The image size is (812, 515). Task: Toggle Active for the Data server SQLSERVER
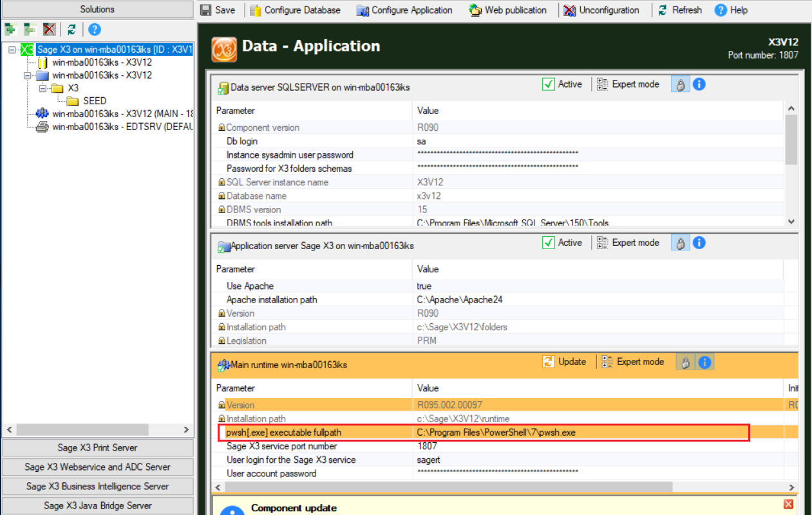[549, 84]
